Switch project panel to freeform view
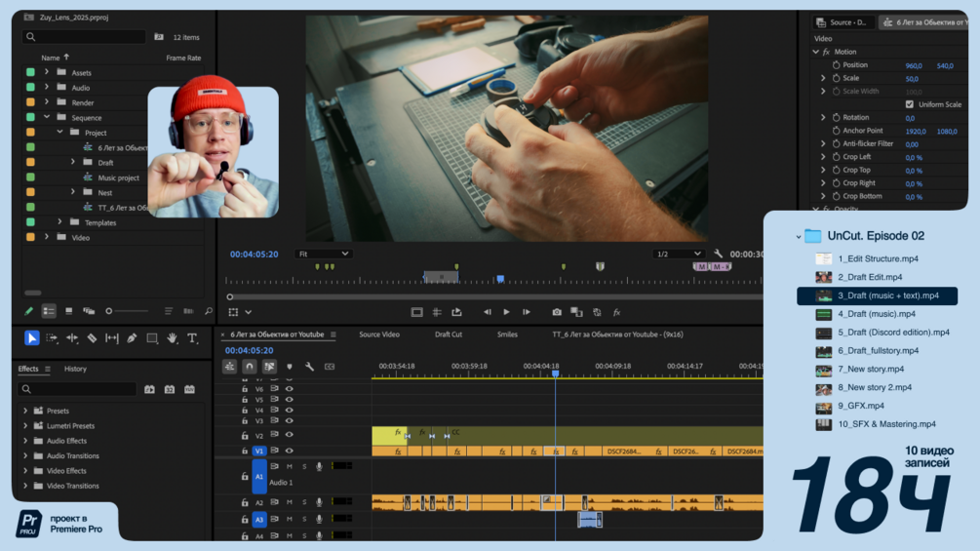This screenshot has width=980, height=551. [89, 310]
